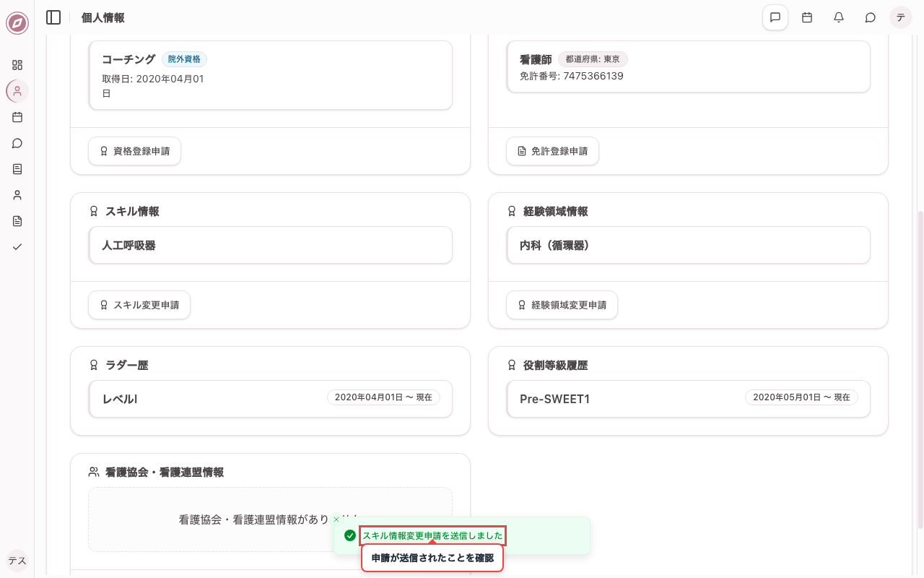
Task: Open the checkmark icon in left sidebar
Action: tap(17, 247)
